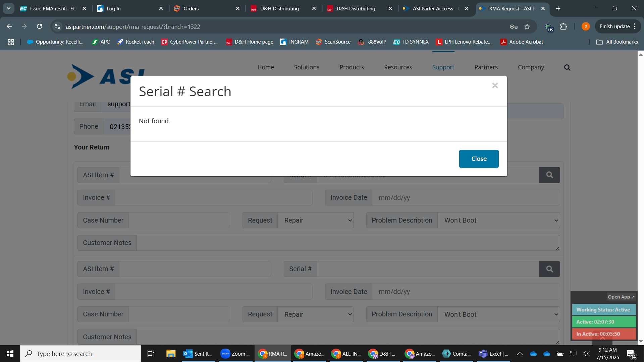The image size is (644, 362).
Task: Open Comta taskbar app
Action: 456,354
